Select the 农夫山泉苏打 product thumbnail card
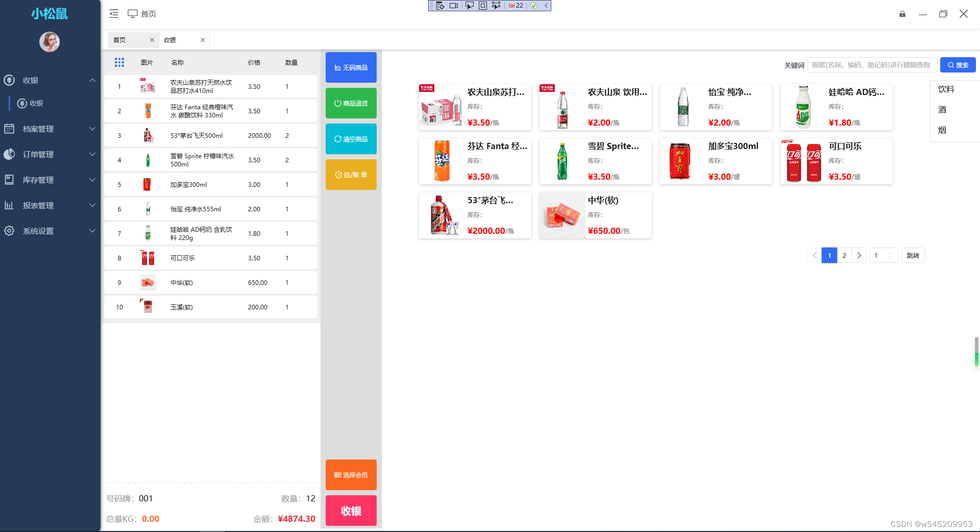The height and width of the screenshot is (532, 980). pyautogui.click(x=475, y=107)
